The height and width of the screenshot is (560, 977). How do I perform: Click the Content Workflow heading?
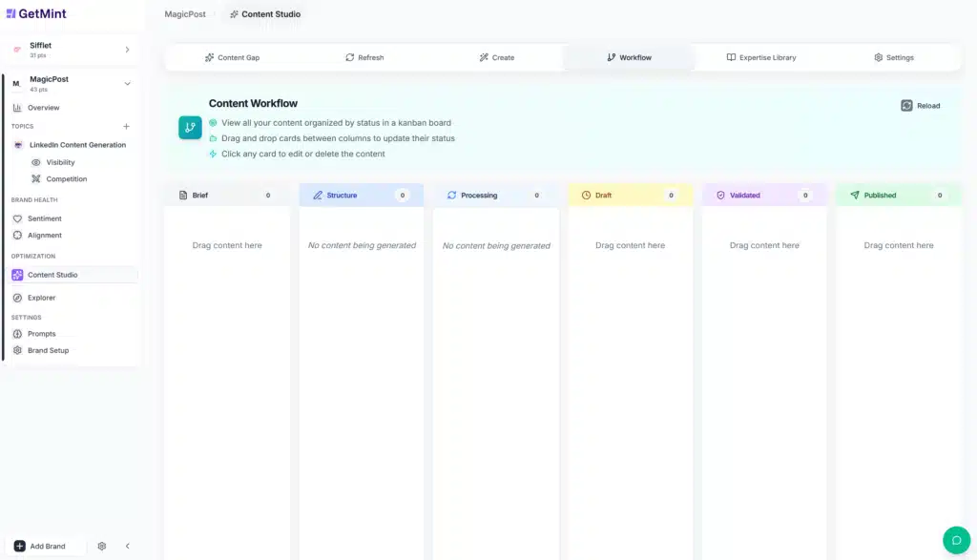coord(253,103)
